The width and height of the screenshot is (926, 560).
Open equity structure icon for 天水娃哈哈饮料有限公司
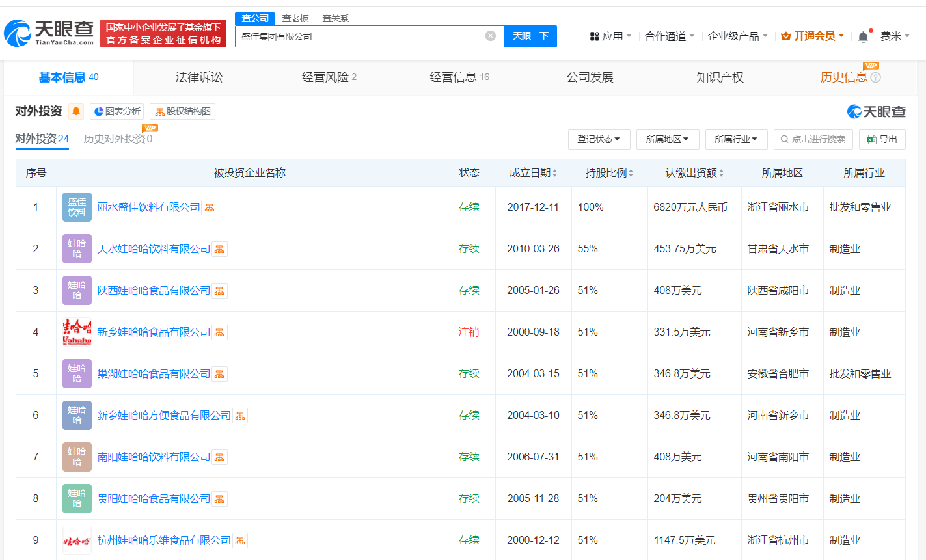point(219,249)
